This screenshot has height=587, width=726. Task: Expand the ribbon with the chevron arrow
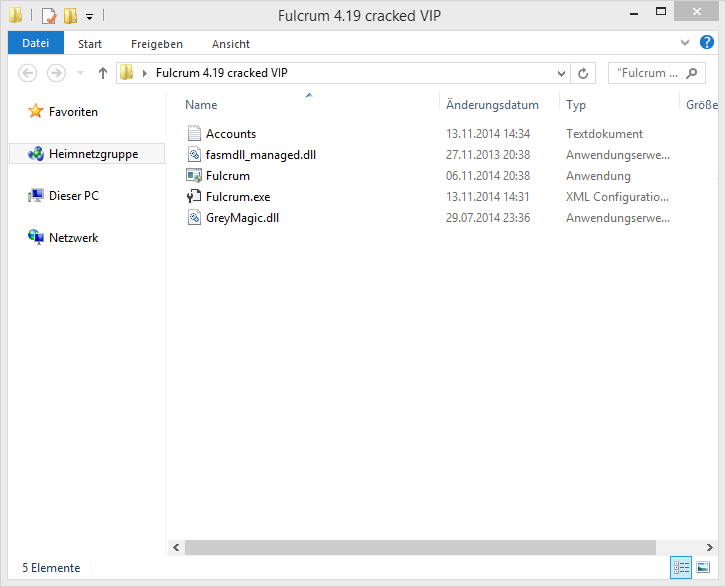(x=685, y=43)
